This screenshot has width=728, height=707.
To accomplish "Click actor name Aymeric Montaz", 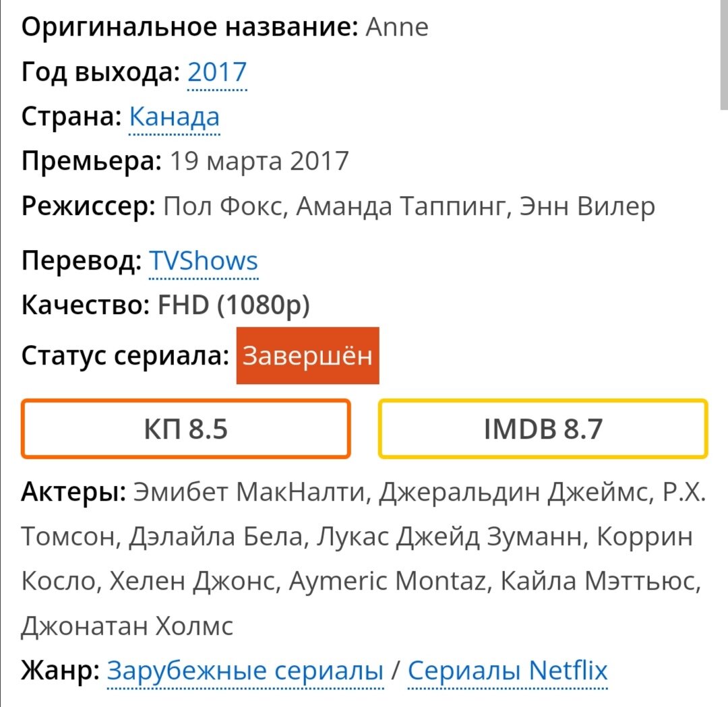I will click(387, 581).
